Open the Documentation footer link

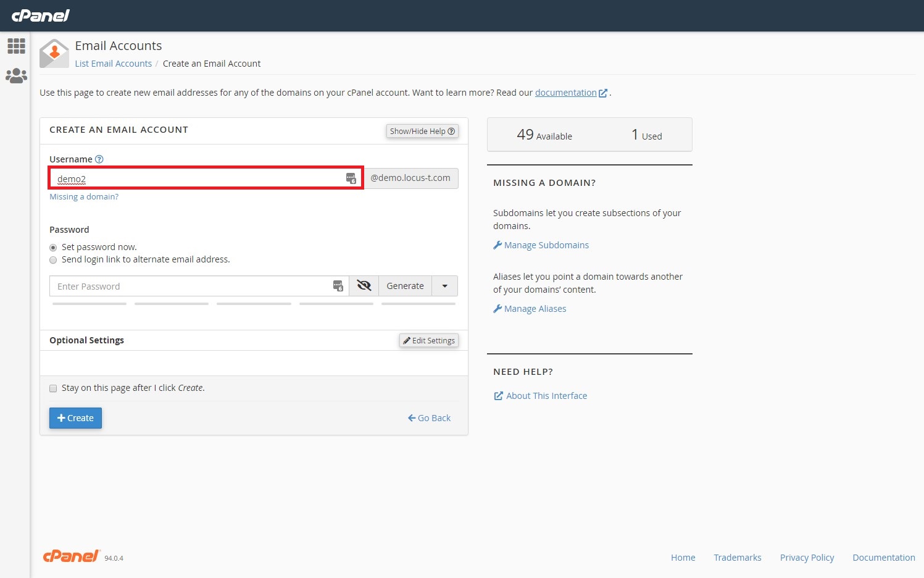tap(884, 558)
